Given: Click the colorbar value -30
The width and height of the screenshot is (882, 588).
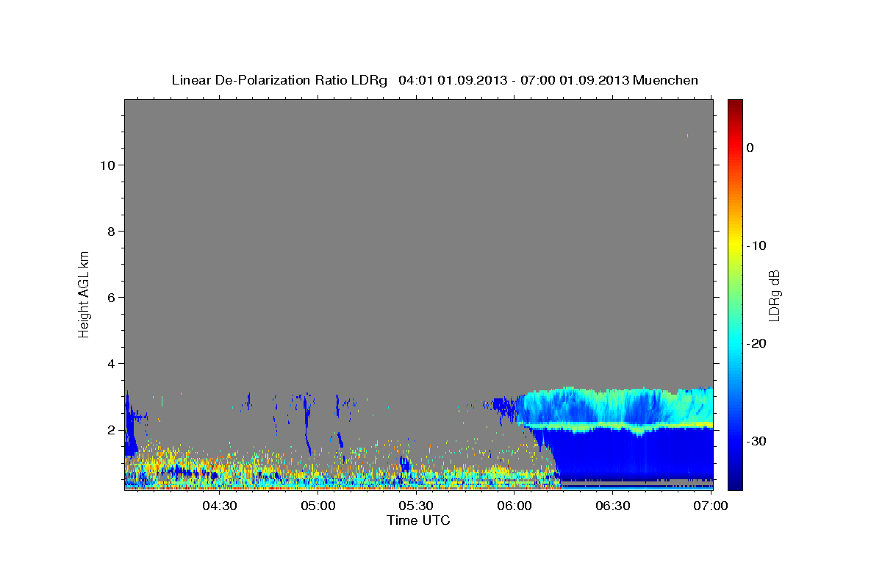Looking at the screenshot, I should (x=757, y=441).
